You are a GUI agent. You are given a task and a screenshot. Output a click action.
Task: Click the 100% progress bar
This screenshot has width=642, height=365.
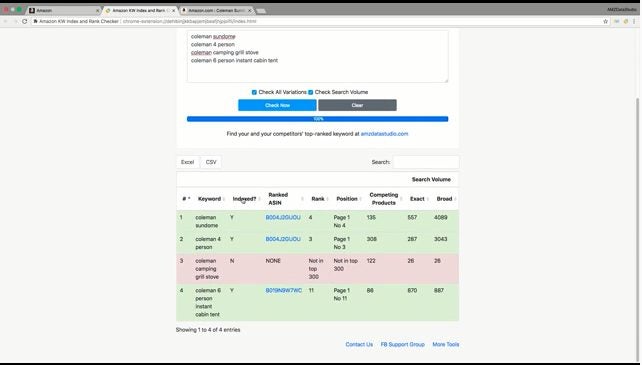click(x=317, y=119)
